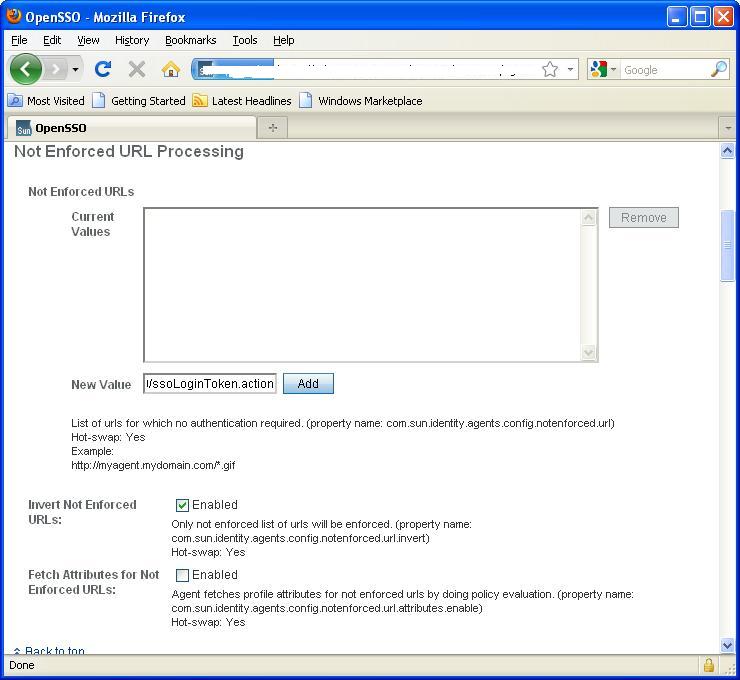Click the security padlock status bar icon
Viewport: 740px width, 680px height.
click(x=708, y=665)
